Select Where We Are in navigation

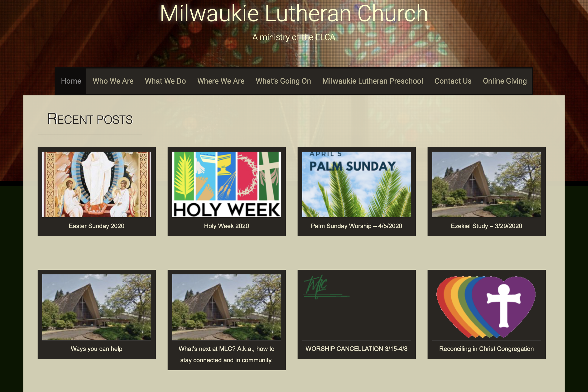point(221,81)
